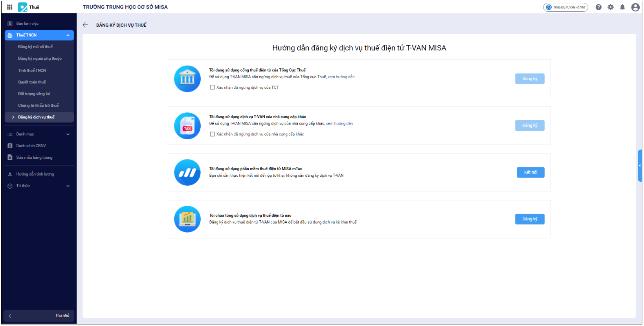Click the Bàn làm việc desktop icon

[10, 24]
